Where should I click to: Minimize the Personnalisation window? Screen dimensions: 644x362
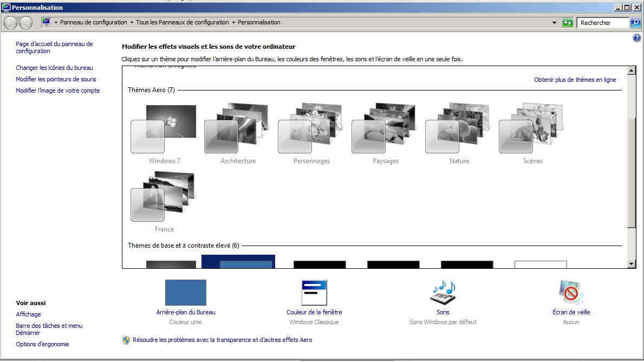618,8
